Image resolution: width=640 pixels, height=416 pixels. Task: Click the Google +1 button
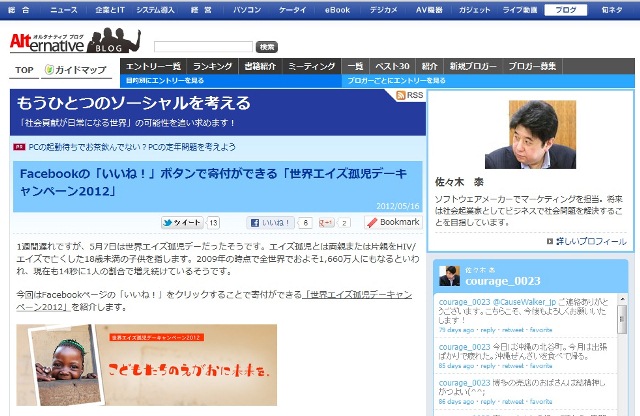[x=325, y=223]
